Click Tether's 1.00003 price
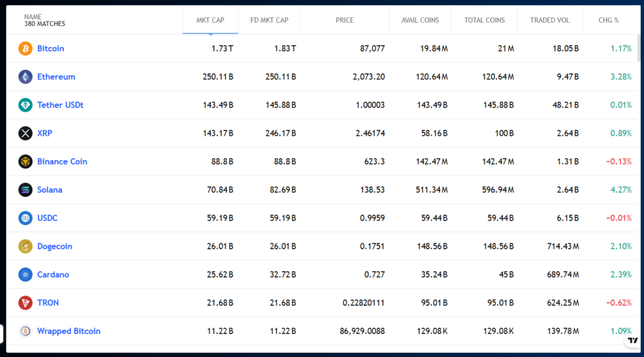Viewport: 644px width, 357px height. tap(370, 105)
